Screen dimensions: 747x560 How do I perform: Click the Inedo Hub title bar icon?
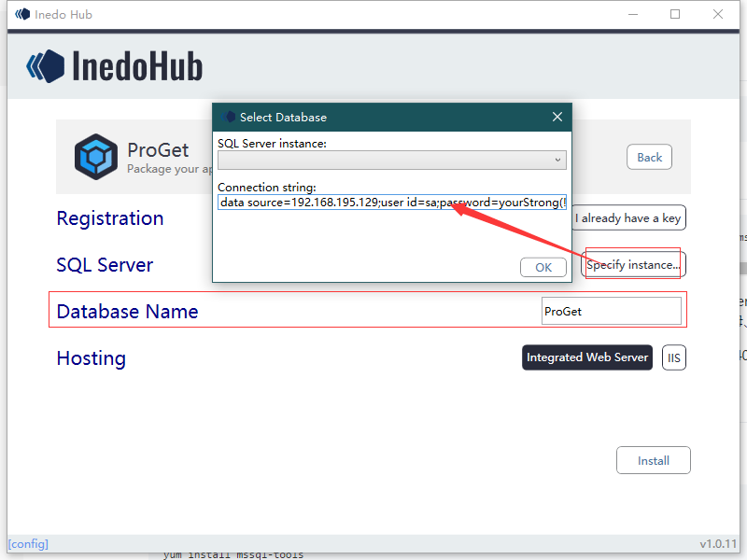tap(22, 14)
